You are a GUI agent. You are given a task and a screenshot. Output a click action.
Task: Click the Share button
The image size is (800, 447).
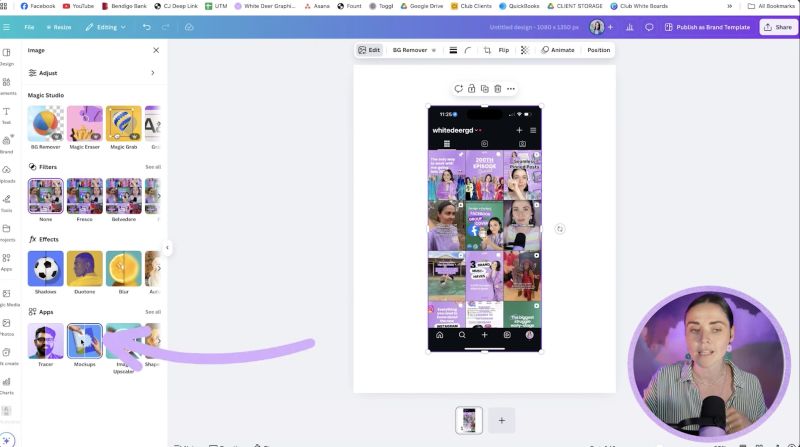pyautogui.click(x=778, y=27)
